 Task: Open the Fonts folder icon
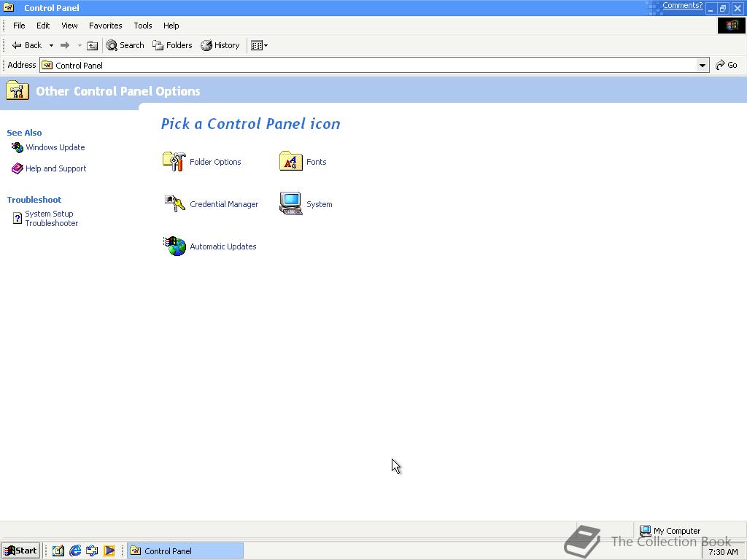[x=290, y=161]
